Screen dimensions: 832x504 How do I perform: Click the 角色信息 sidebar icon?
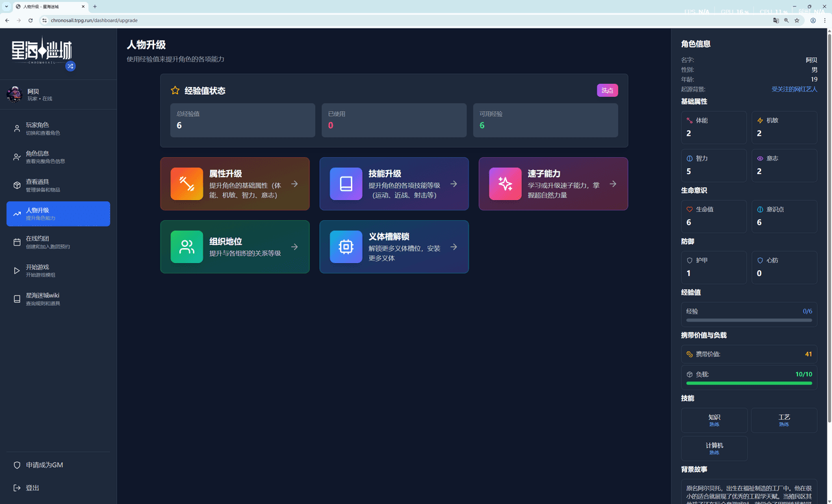17,157
